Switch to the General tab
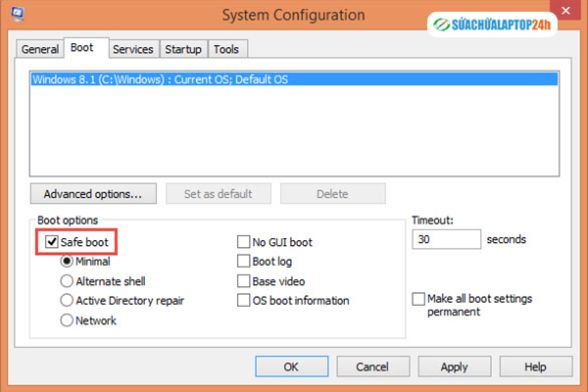Screen dimensions: 588x392 40,49
